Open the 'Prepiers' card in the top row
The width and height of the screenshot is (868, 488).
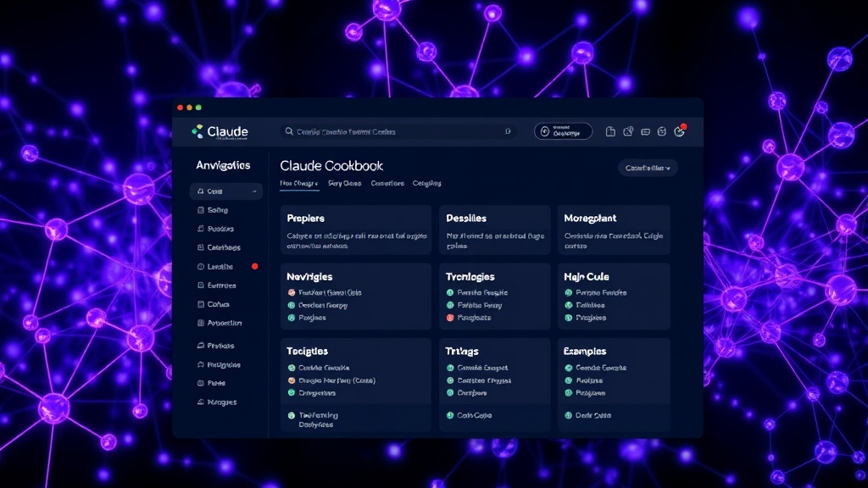pyautogui.click(x=356, y=230)
